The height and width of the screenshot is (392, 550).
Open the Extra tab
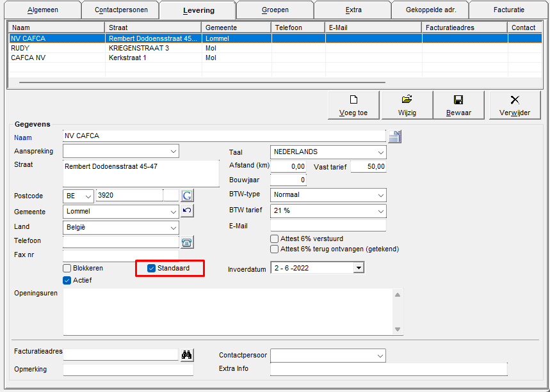(353, 10)
